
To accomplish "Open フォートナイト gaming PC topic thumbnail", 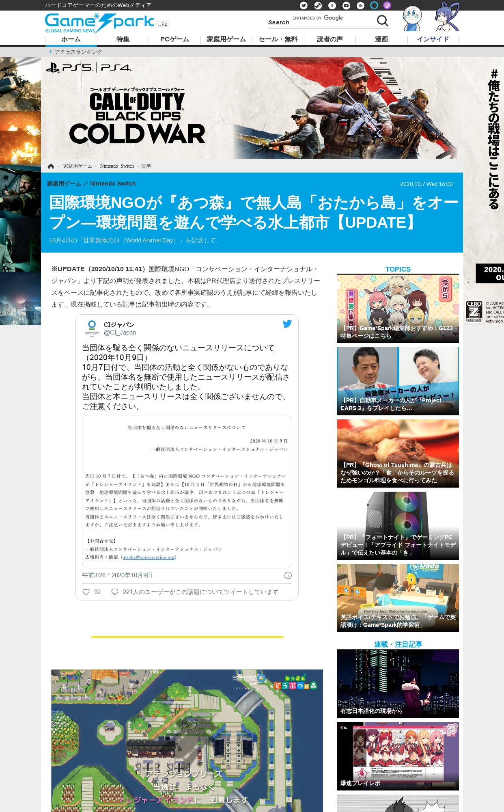I will (398, 526).
